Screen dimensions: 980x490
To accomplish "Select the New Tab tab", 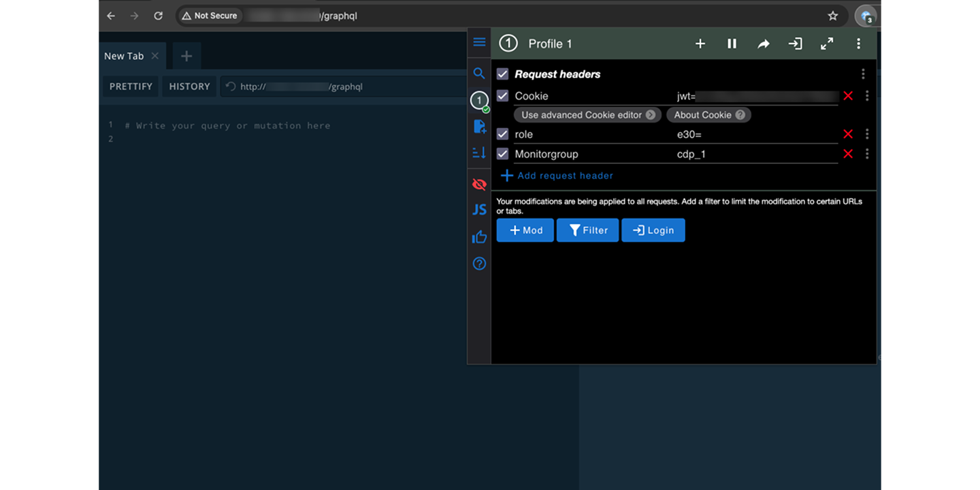I will pyautogui.click(x=124, y=56).
